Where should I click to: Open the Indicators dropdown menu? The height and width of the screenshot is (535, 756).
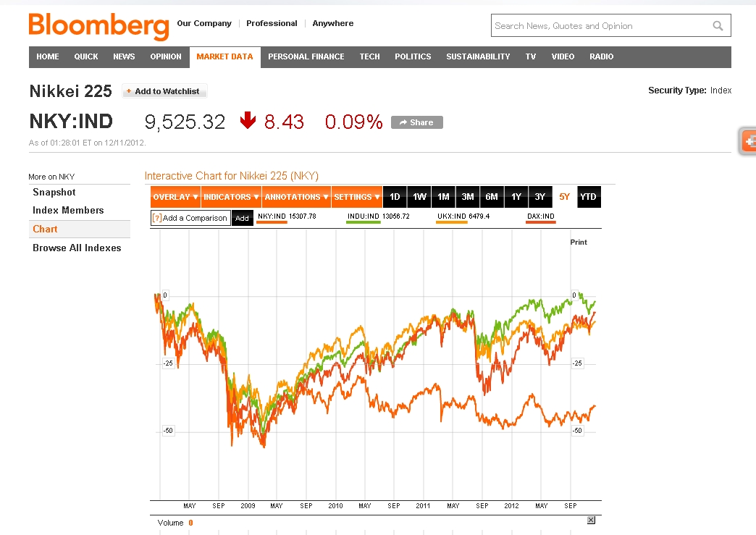pos(230,197)
